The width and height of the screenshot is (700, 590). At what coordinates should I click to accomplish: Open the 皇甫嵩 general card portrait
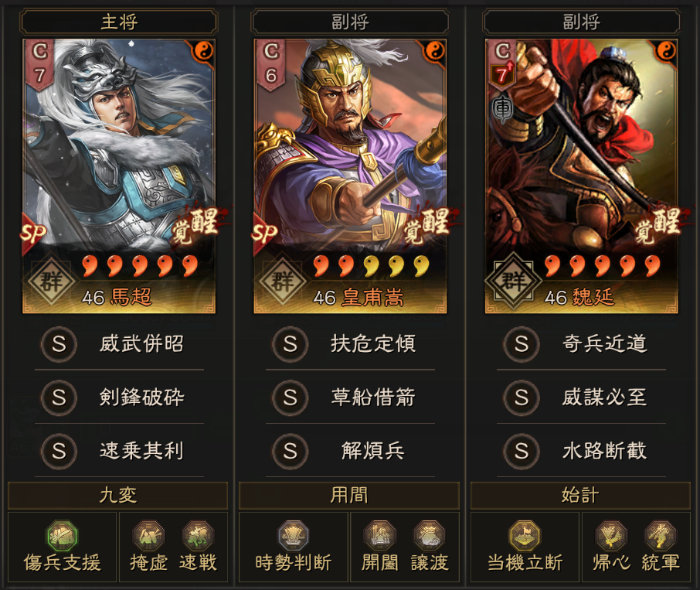(x=350, y=176)
